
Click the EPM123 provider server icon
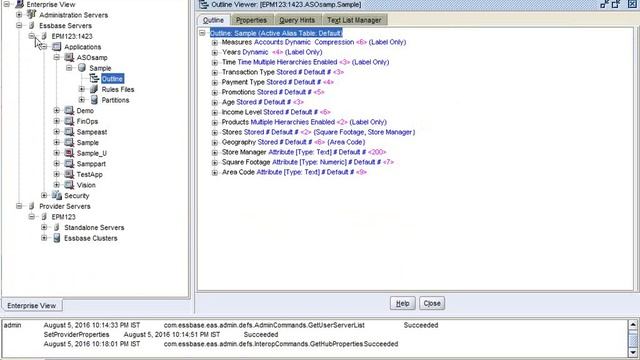[x=44, y=216]
